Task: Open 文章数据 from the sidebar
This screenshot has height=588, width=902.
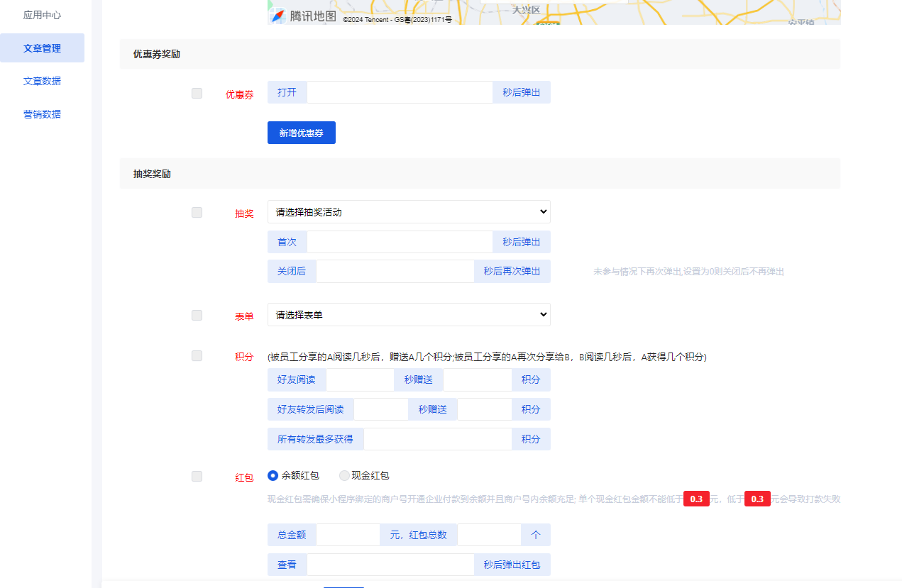Action: (43, 81)
